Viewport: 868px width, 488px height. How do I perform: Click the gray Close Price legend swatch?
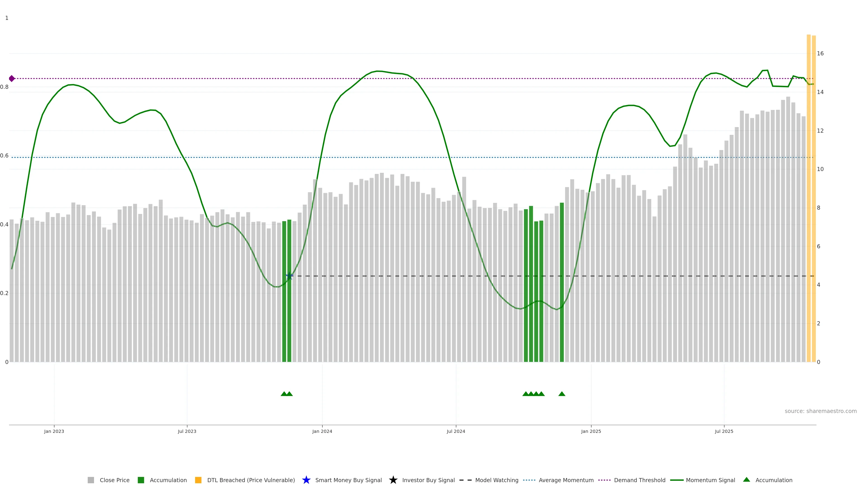point(91,480)
